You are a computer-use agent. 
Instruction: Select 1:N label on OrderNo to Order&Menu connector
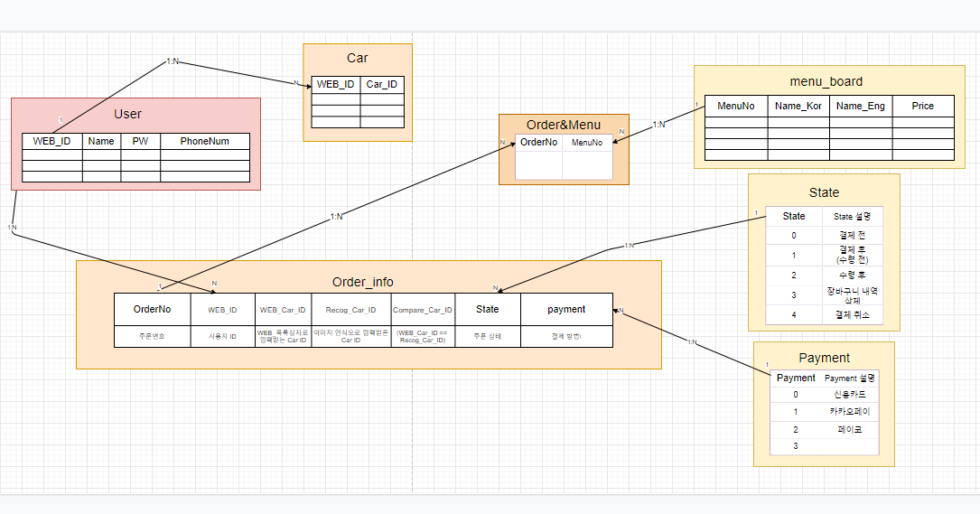336,217
